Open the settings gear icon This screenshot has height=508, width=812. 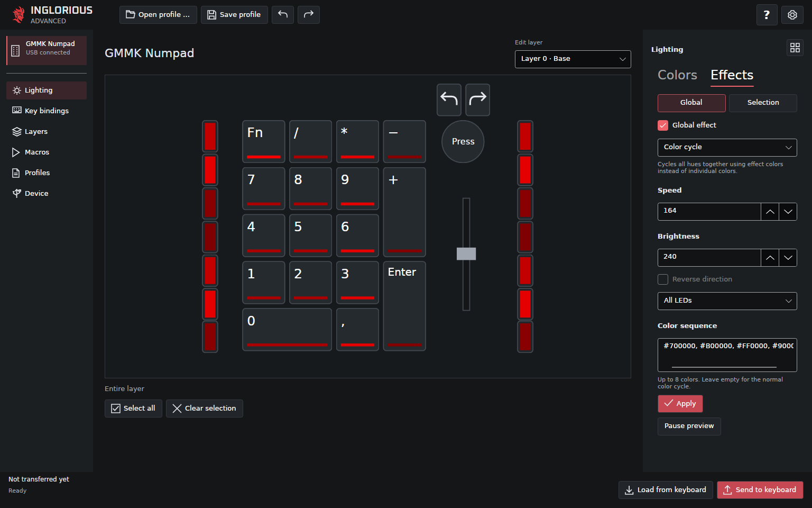coord(792,15)
